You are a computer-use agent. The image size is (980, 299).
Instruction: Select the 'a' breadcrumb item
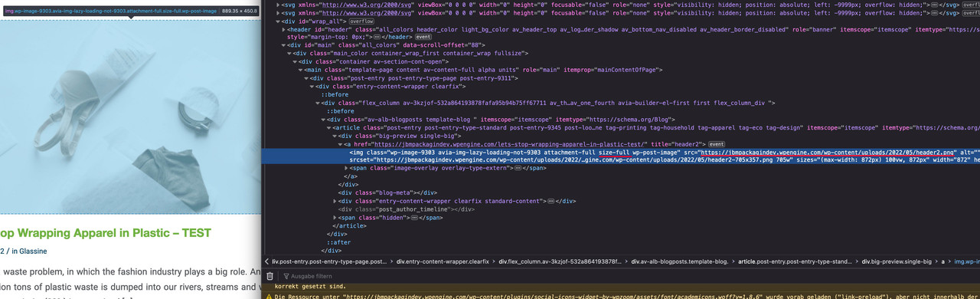pos(942,261)
